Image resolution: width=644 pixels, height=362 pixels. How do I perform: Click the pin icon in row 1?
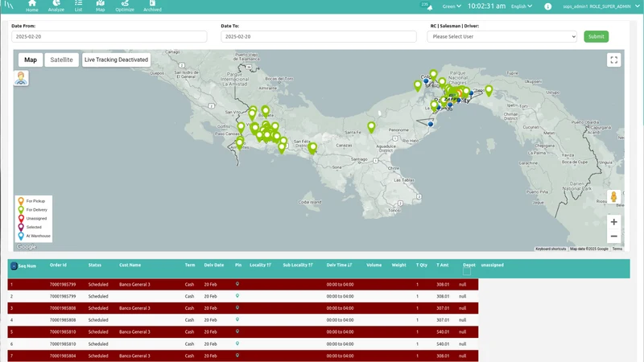[x=237, y=284]
